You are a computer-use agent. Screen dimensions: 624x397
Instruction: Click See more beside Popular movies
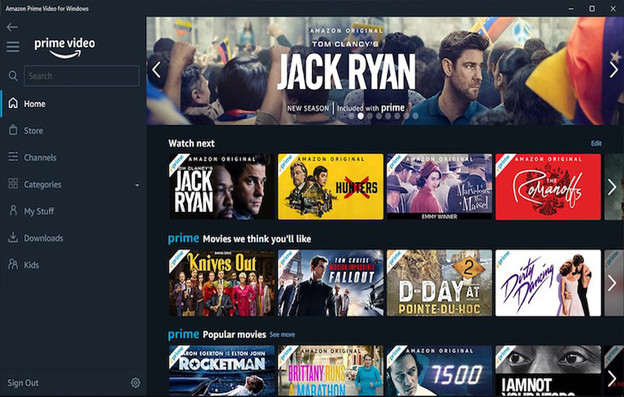point(282,335)
